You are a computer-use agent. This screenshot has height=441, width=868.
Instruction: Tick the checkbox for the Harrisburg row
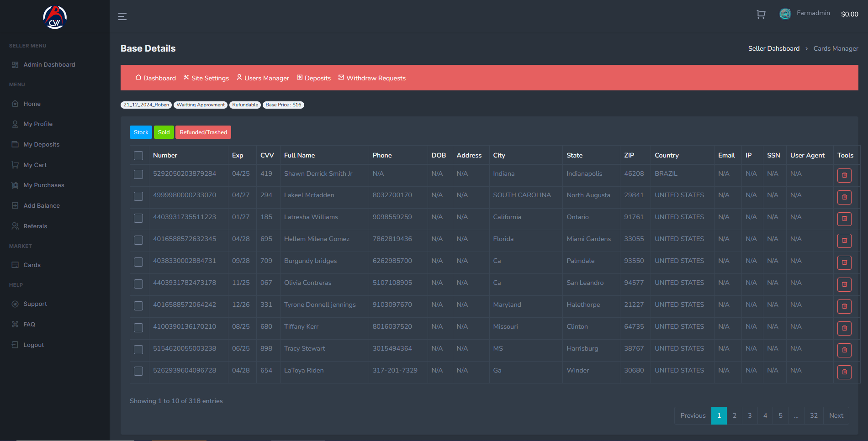138,350
